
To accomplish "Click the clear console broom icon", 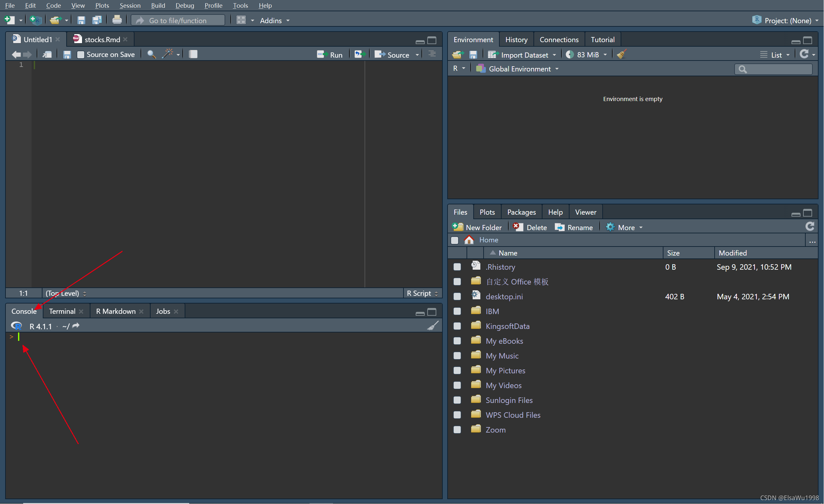I will click(x=432, y=326).
